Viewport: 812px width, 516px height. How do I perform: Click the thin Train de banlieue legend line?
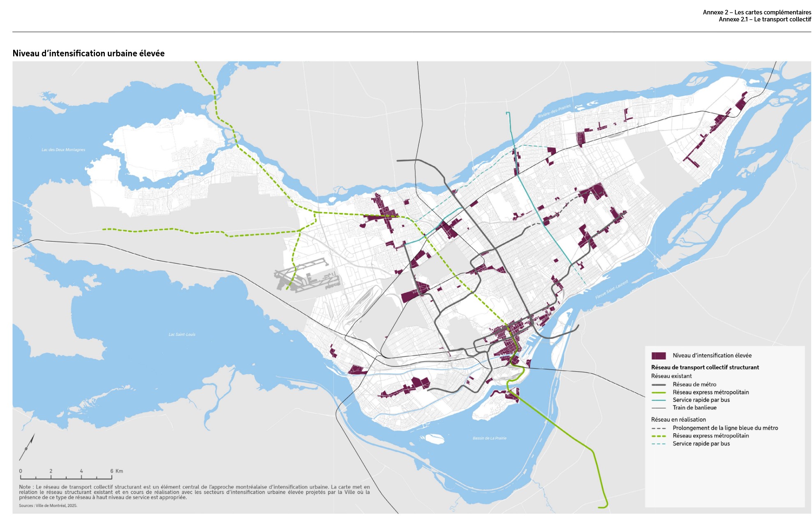[658, 408]
